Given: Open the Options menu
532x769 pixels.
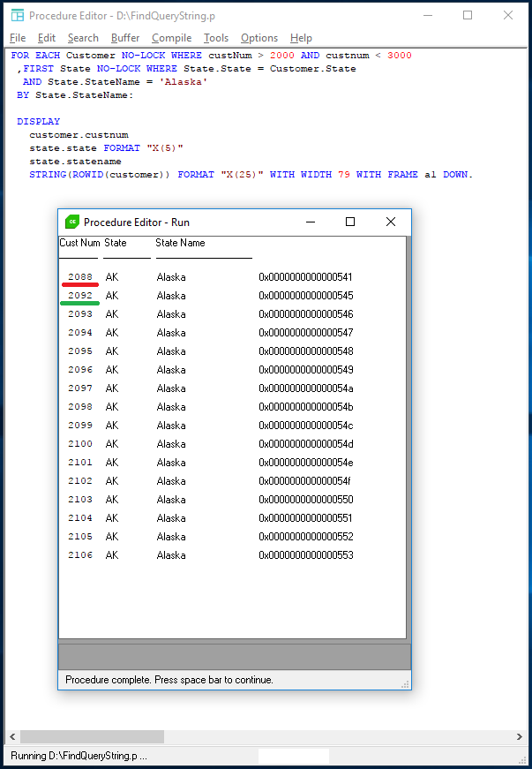Looking at the screenshot, I should click(x=259, y=38).
